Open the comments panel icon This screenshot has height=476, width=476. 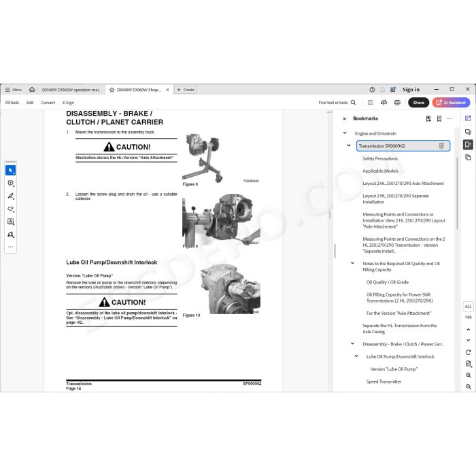pyautogui.click(x=468, y=132)
